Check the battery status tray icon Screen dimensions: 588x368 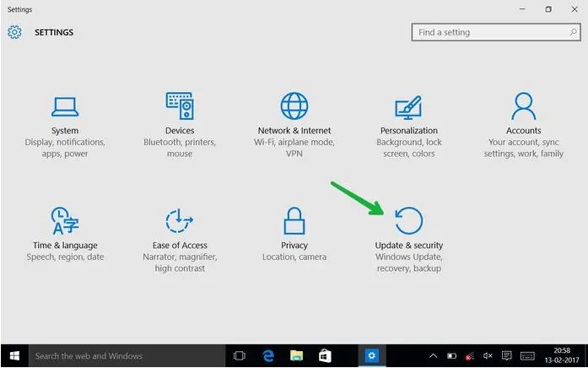tap(452, 355)
